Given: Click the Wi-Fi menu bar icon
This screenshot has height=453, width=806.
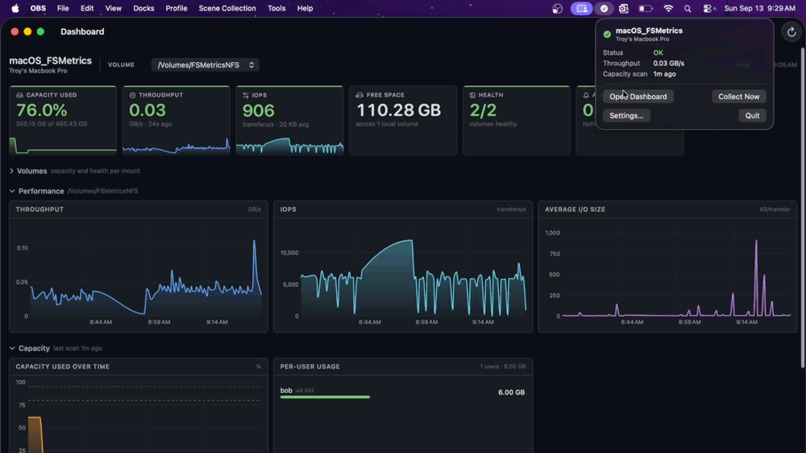Looking at the screenshot, I should click(668, 8).
